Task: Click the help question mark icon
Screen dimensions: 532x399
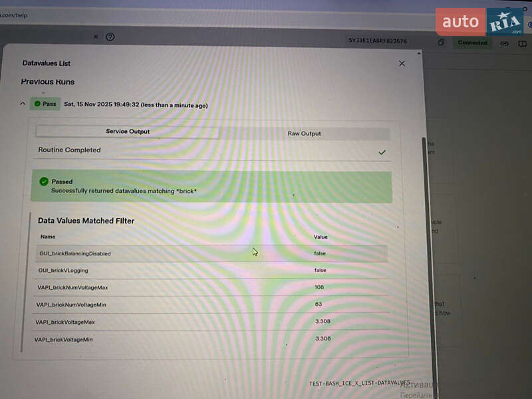Action: [110, 37]
